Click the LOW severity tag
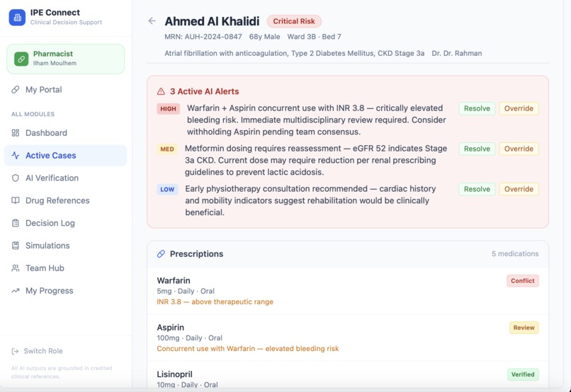The width and height of the screenshot is (571, 392). pos(167,190)
